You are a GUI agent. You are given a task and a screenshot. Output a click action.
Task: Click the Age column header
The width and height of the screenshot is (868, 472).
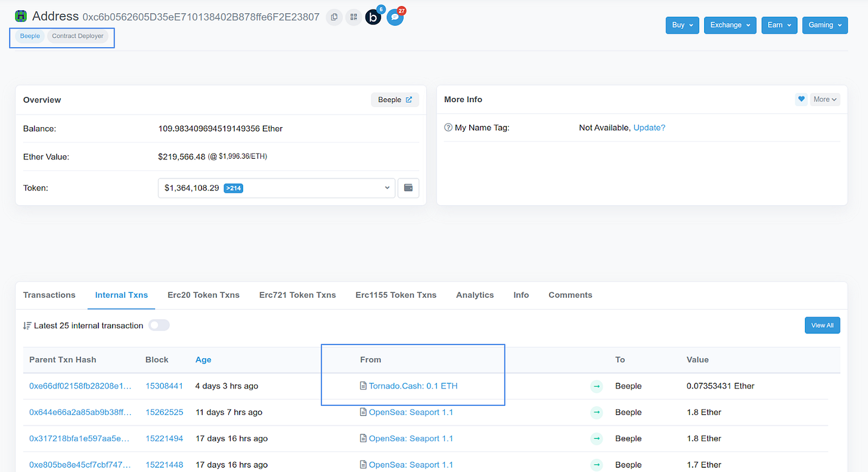click(x=203, y=360)
